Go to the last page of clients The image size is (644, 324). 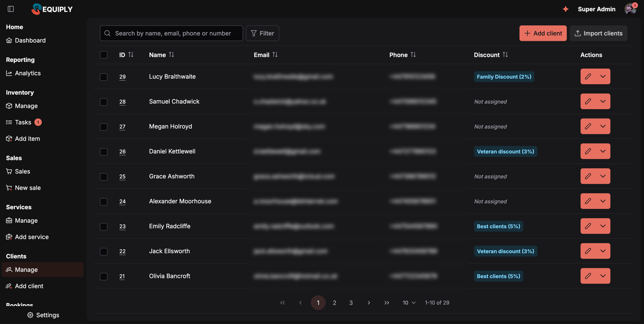387,303
